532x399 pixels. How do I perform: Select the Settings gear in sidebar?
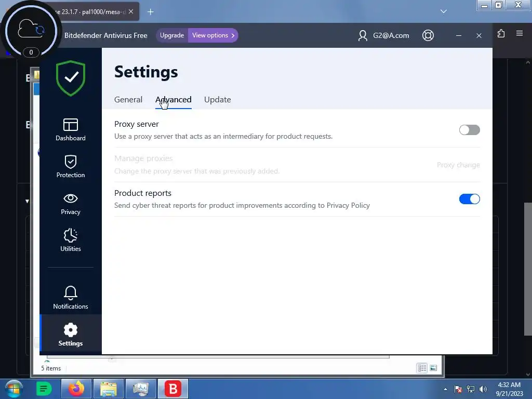tap(71, 335)
